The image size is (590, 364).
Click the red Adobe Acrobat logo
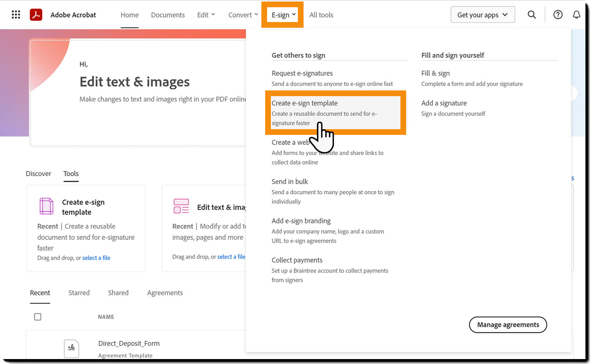tap(36, 15)
